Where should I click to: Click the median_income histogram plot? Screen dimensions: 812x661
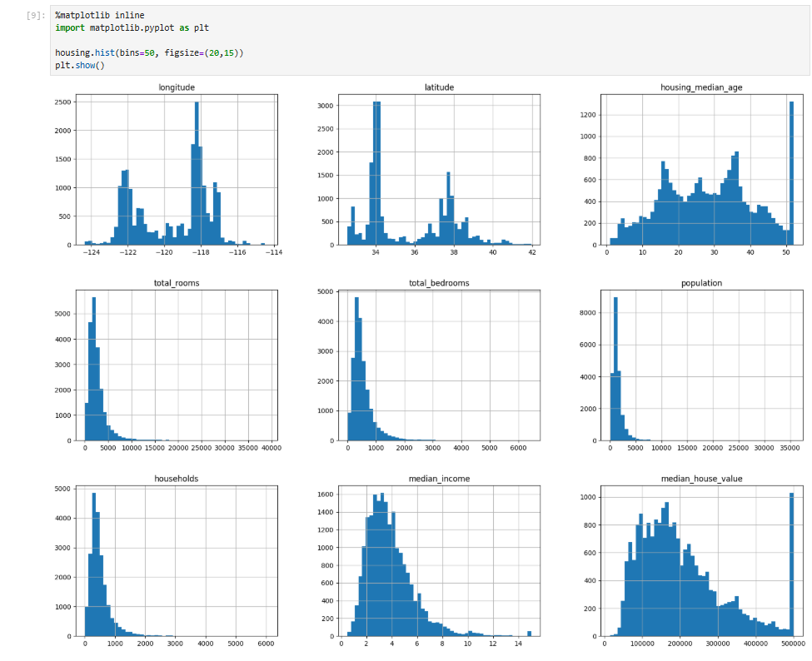pos(439,561)
